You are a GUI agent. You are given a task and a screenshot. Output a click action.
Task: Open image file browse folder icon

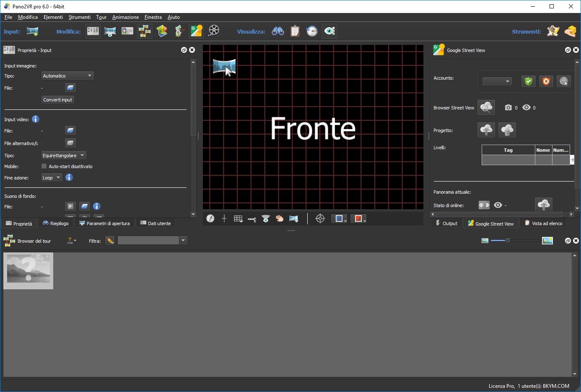[70, 88]
